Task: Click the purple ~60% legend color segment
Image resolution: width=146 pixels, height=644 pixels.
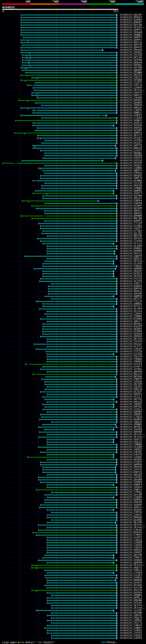Action: [x=73, y=4]
